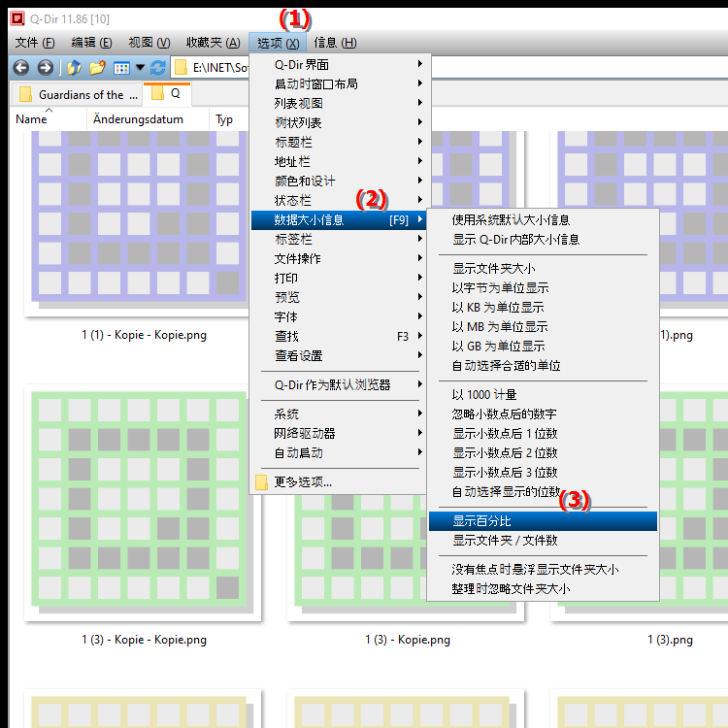Expand the 查找 F3 submenu
The width and height of the screenshot is (728, 728).
pos(339,336)
